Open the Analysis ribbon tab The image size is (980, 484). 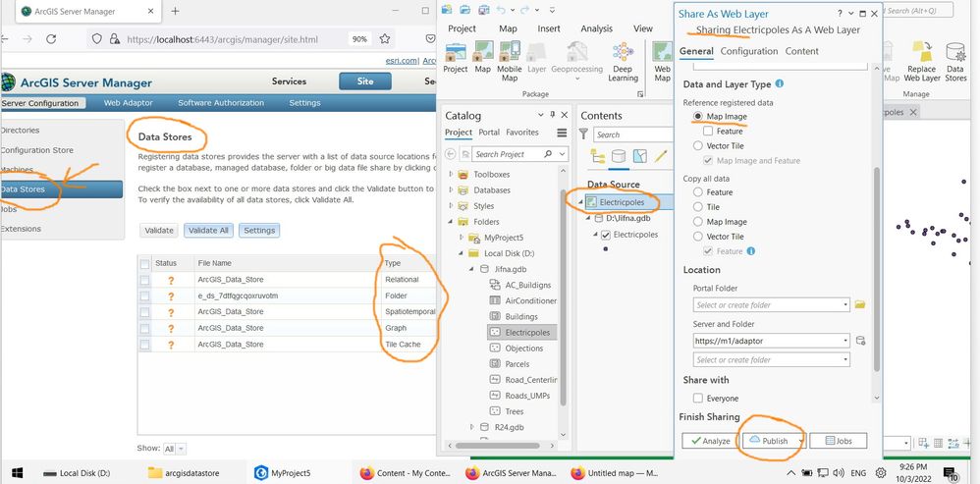tap(596, 28)
